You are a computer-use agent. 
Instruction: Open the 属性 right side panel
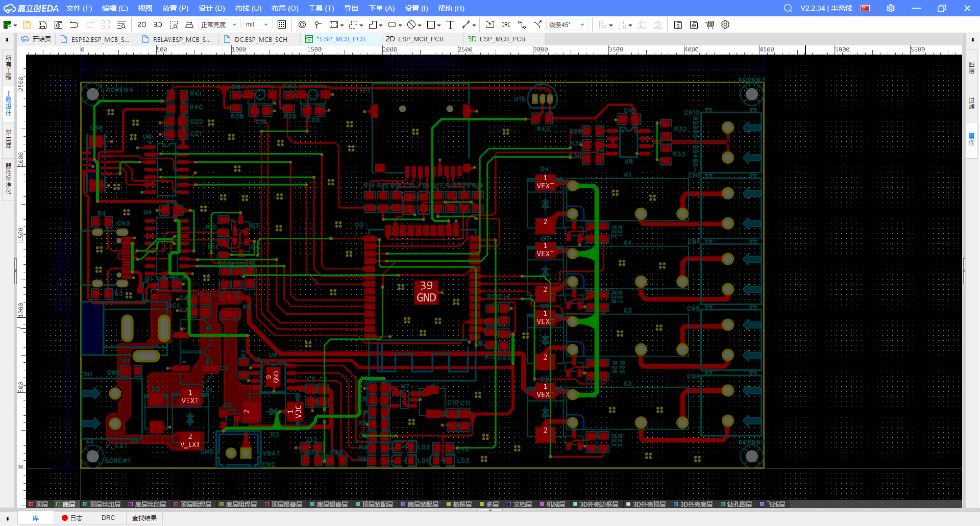(971, 140)
